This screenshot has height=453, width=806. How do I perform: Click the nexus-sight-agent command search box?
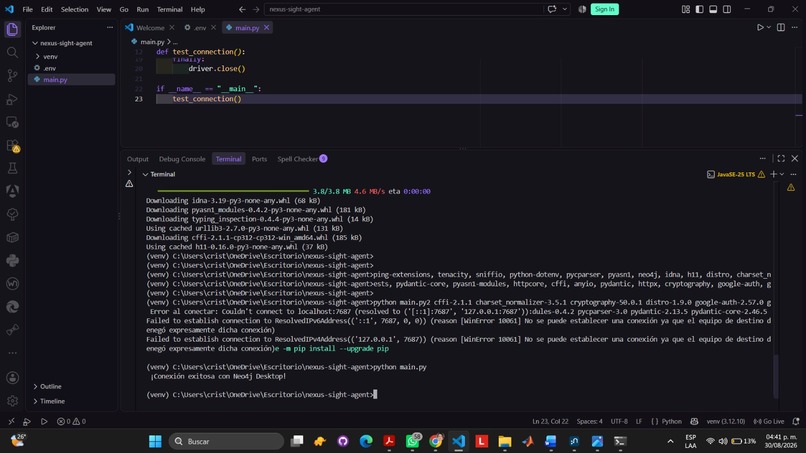[404, 9]
